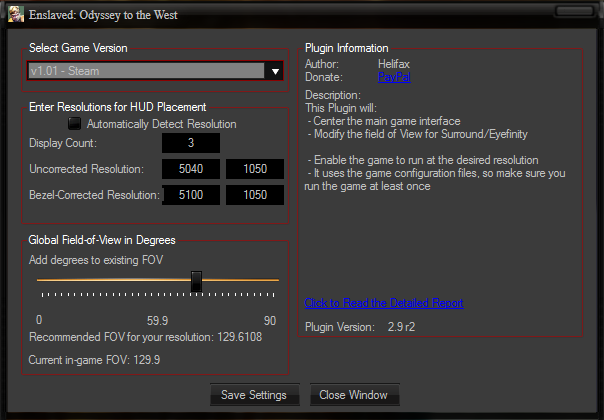
Task: Click the Bezel-Corrected Resolution height field 1050
Action: pos(255,195)
